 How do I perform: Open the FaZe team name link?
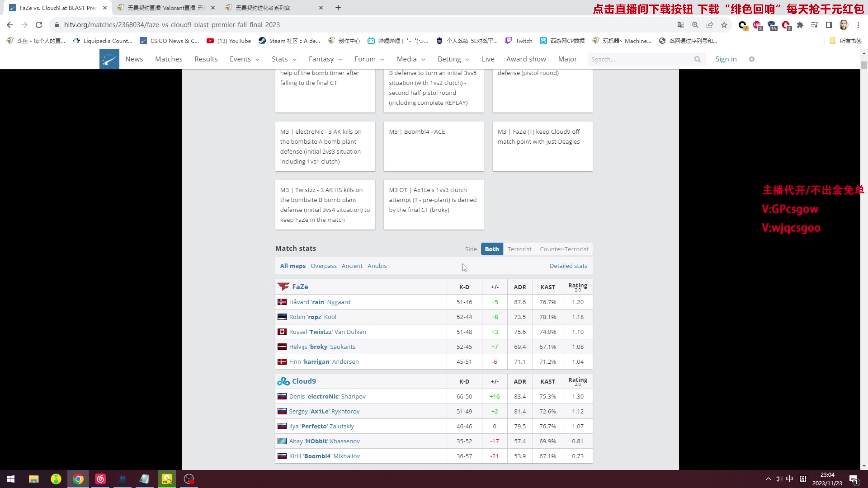coord(300,287)
